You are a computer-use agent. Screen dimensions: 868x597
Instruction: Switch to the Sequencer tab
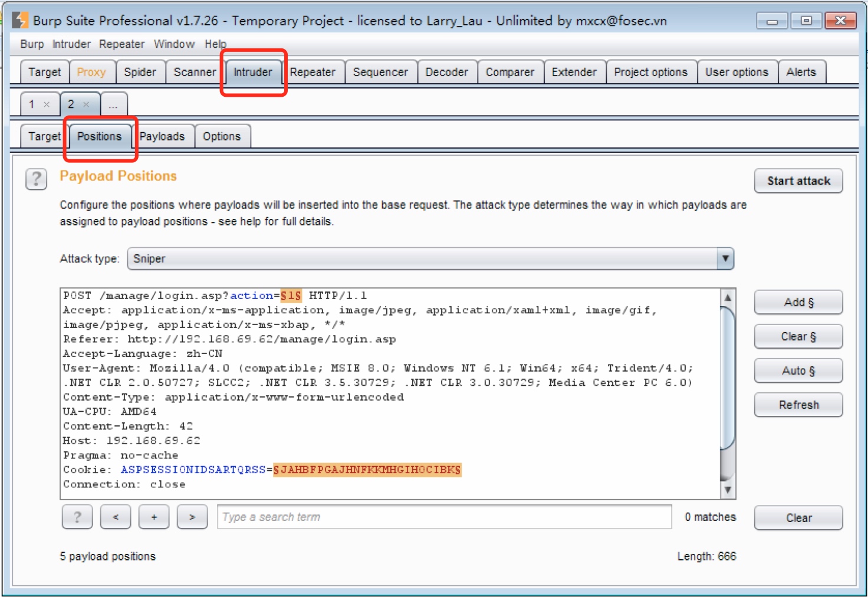point(380,72)
